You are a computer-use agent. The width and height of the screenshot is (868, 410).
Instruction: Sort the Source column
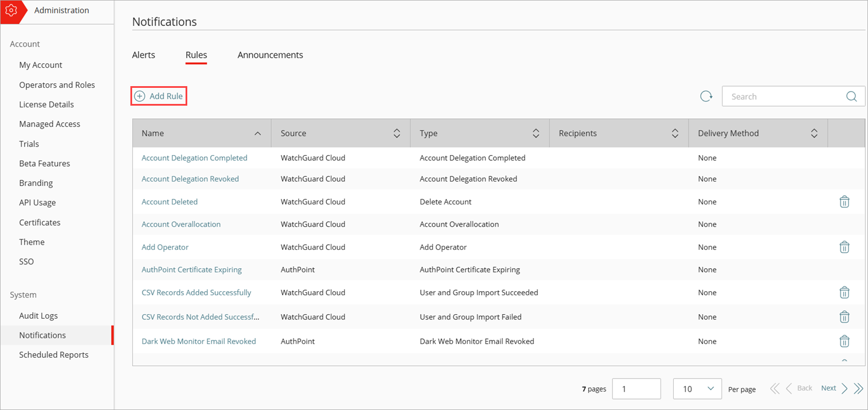[x=396, y=133]
